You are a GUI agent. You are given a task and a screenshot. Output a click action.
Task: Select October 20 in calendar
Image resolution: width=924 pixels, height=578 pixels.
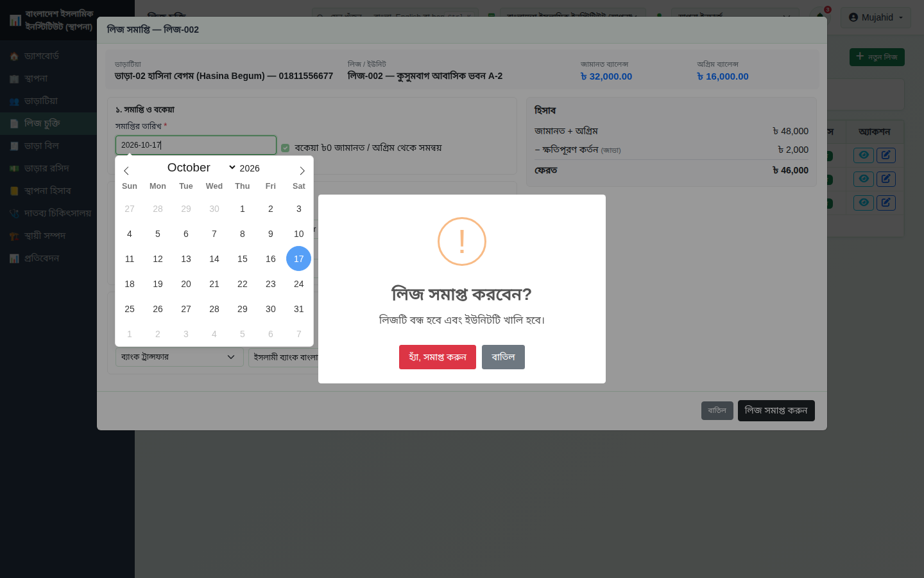(x=186, y=284)
